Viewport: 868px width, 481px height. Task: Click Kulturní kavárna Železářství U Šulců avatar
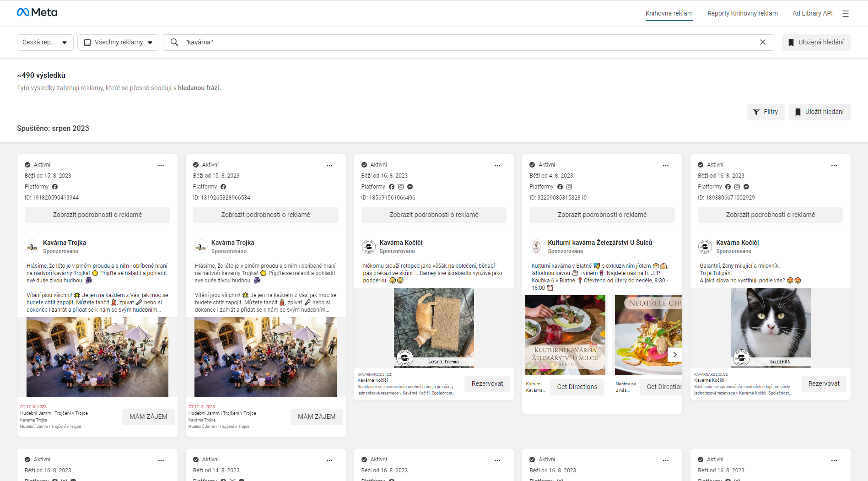537,247
